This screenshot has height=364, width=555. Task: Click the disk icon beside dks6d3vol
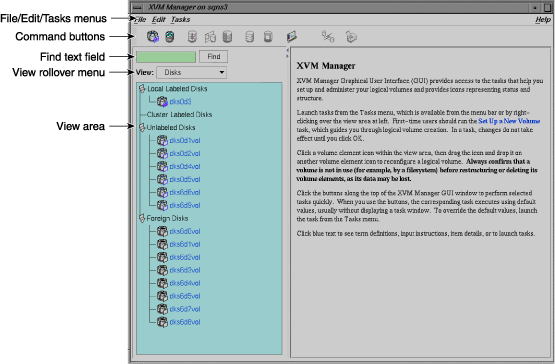162,270
